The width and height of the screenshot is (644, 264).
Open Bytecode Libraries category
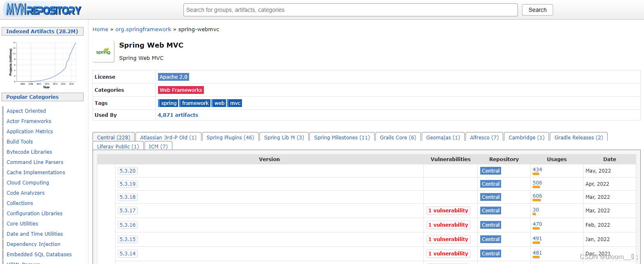coord(29,152)
